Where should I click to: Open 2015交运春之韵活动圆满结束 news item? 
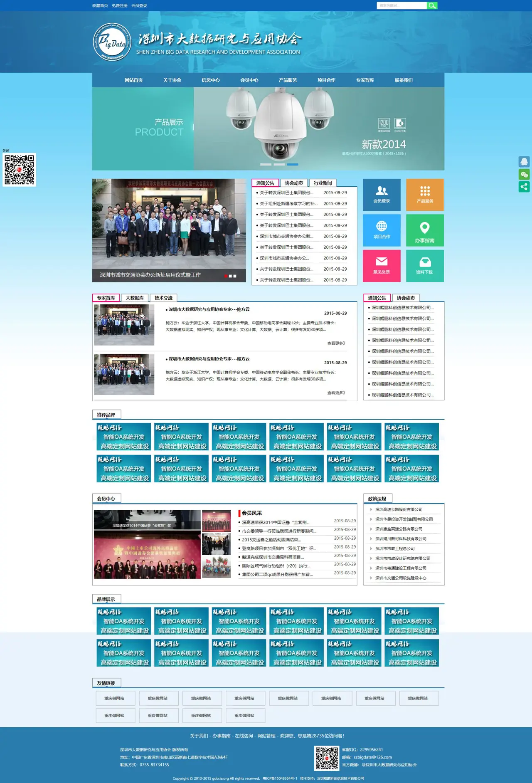[x=271, y=540]
